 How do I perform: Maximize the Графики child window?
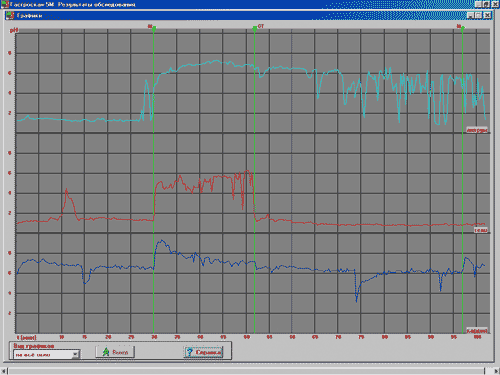[479, 15]
